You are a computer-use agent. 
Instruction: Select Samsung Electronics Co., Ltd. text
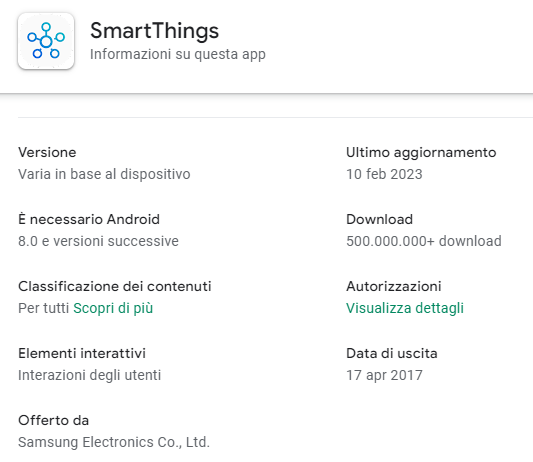114,442
